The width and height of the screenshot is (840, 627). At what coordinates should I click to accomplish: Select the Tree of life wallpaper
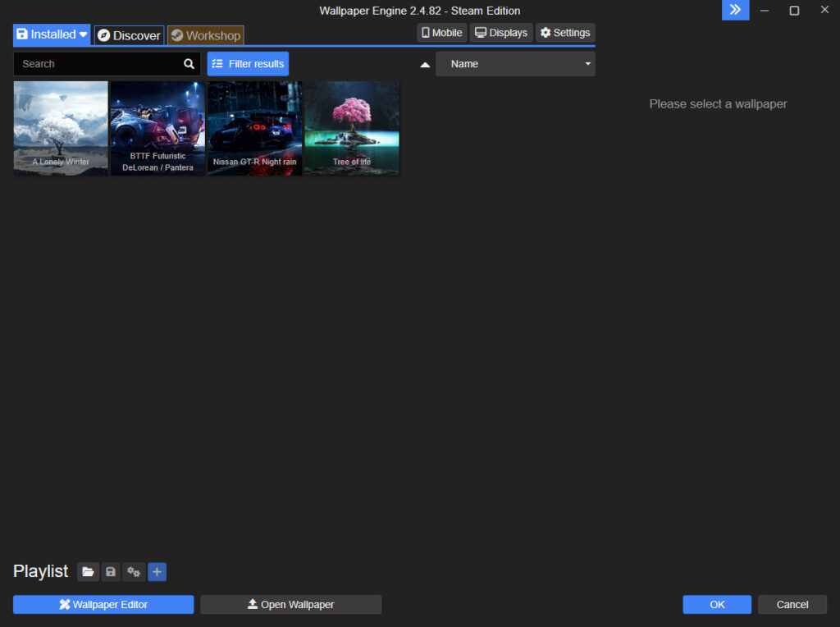pos(352,128)
